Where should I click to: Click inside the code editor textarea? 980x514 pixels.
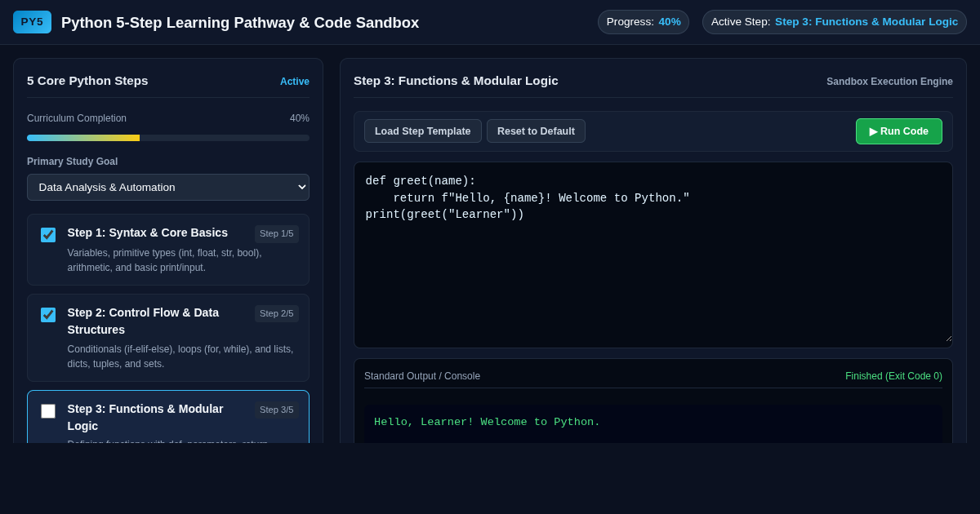click(653, 255)
